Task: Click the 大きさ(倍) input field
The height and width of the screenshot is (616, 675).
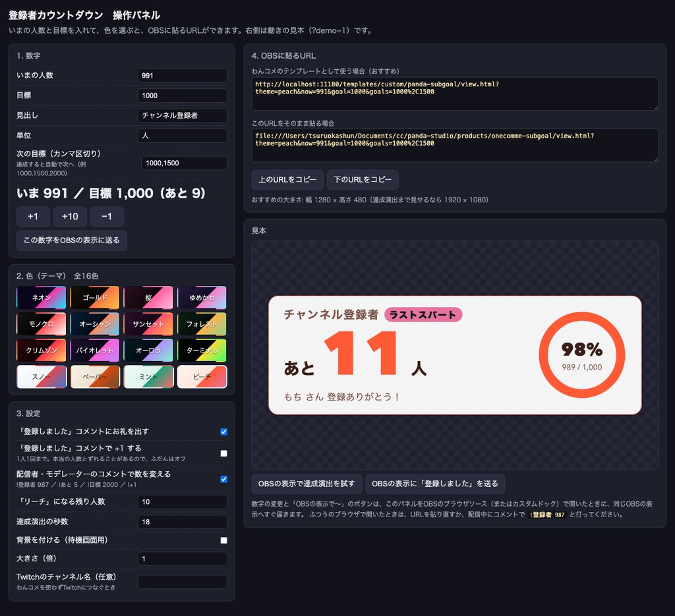Action: [x=183, y=559]
